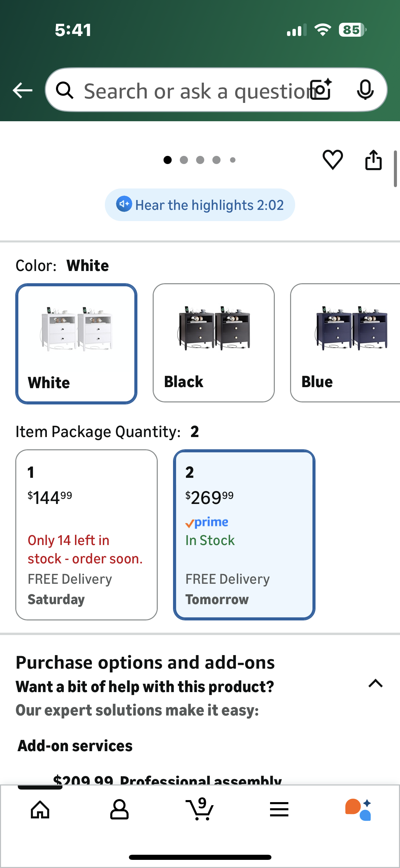Collapse Purchase options and add-ons section
This screenshot has height=868, width=400.
coord(375,683)
